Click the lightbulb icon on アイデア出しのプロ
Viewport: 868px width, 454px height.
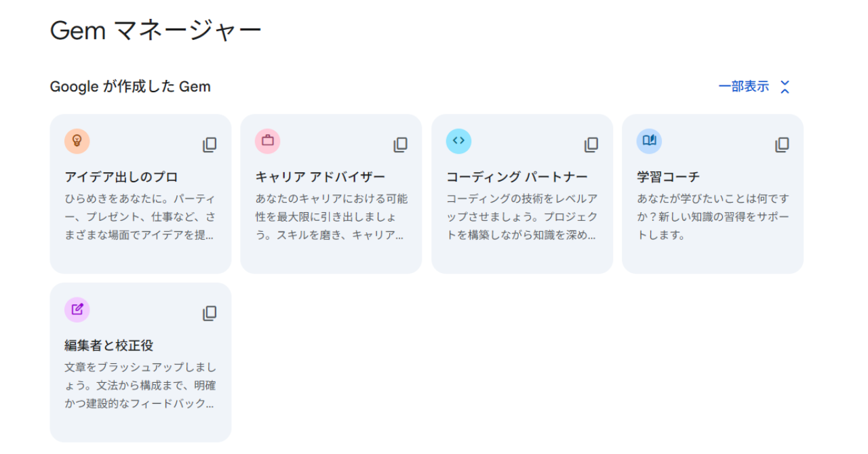pyautogui.click(x=77, y=141)
